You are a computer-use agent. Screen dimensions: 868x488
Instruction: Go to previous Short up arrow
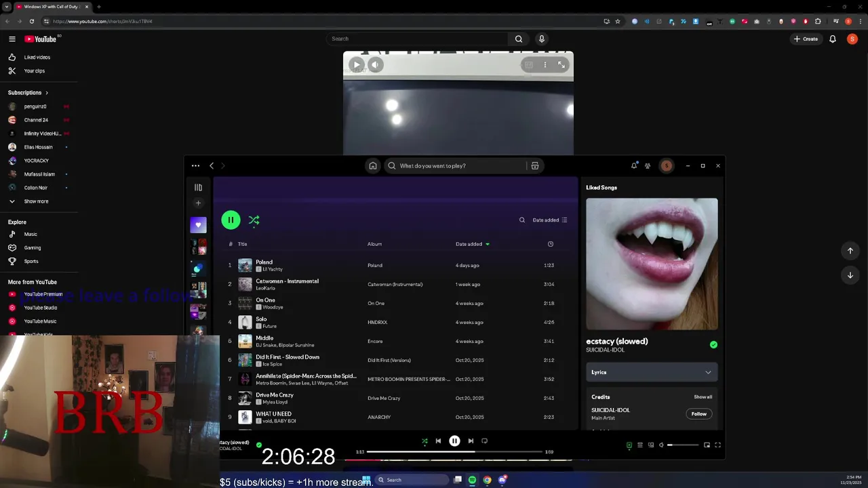coord(850,251)
